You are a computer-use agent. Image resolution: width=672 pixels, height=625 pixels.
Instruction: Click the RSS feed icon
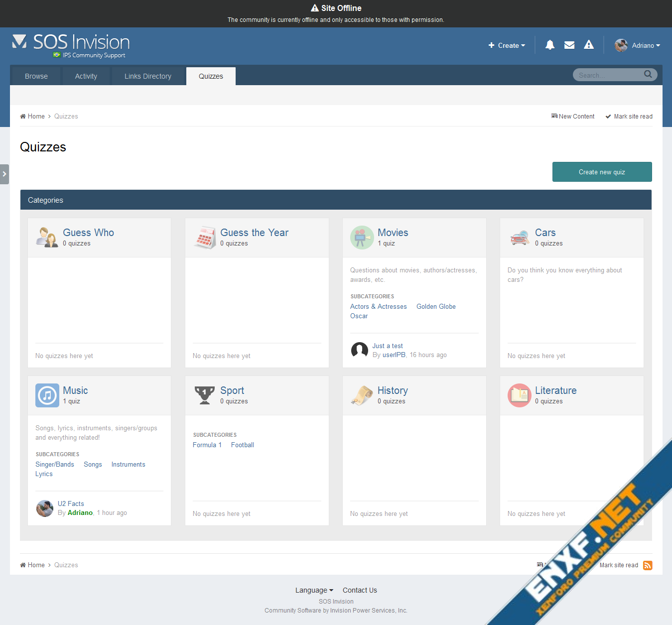coord(648,565)
